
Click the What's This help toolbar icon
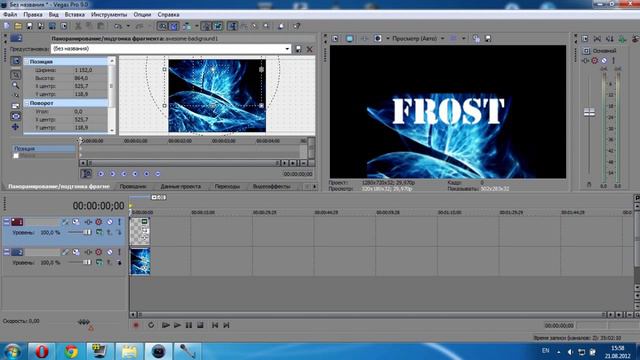[297, 26]
